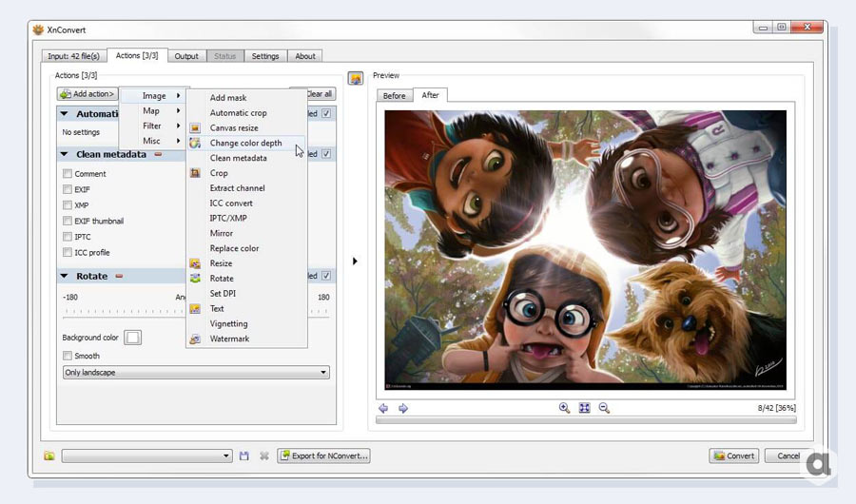The width and height of the screenshot is (856, 504).
Task: Remove Rotate action with red minus
Action: click(x=119, y=276)
